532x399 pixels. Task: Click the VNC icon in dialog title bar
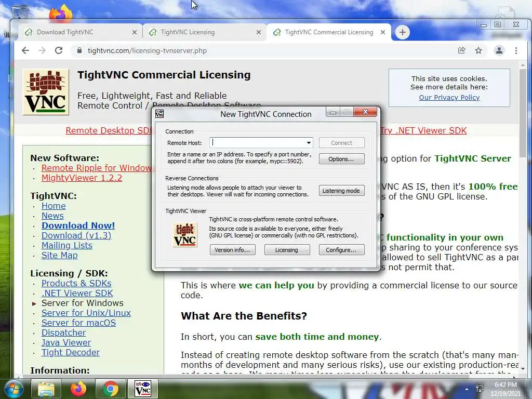coord(159,114)
